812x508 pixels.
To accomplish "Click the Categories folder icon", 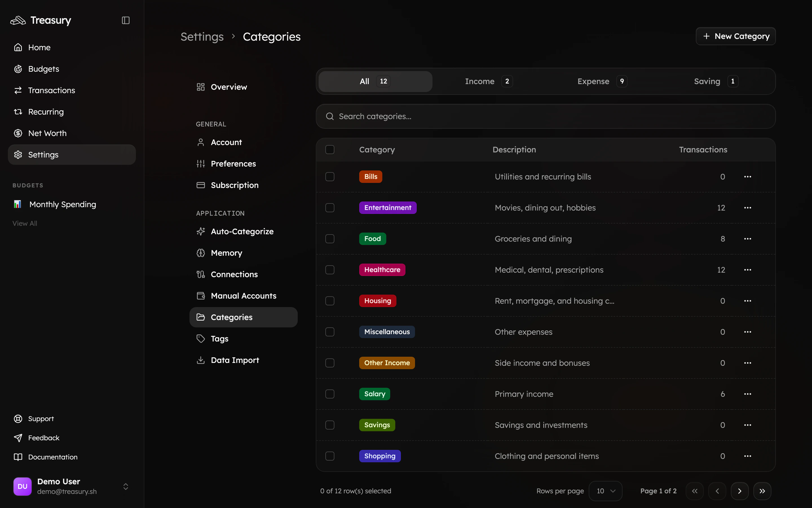I will [201, 317].
